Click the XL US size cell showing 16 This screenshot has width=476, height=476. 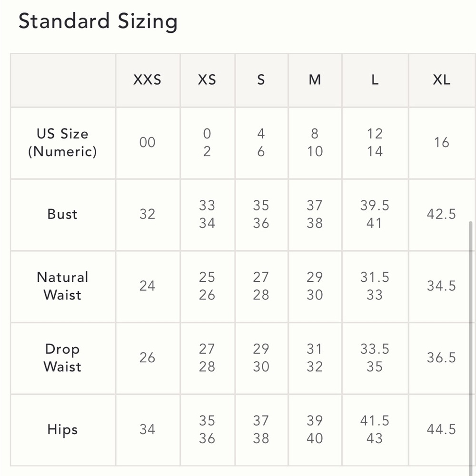tap(441, 142)
